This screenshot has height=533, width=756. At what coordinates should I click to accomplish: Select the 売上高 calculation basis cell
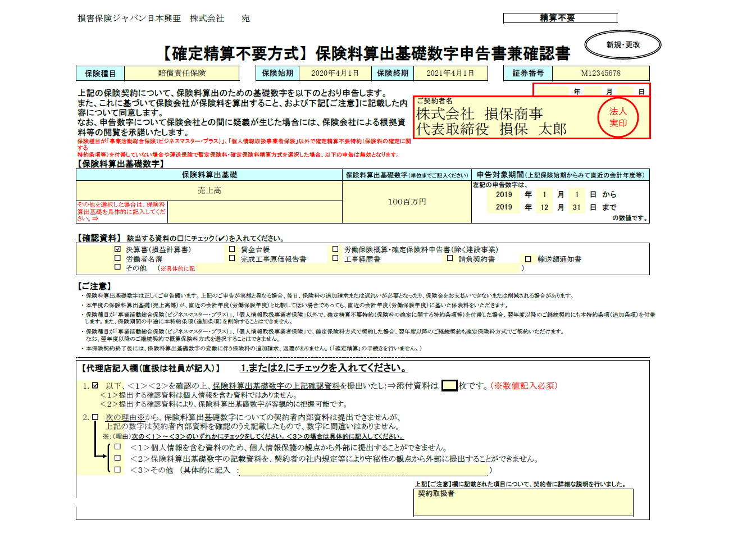click(x=209, y=191)
